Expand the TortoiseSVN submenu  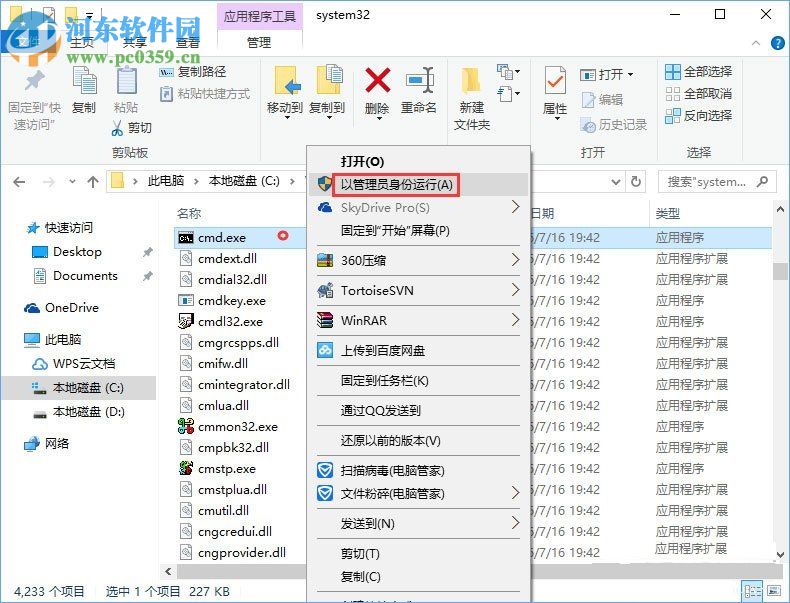click(515, 290)
